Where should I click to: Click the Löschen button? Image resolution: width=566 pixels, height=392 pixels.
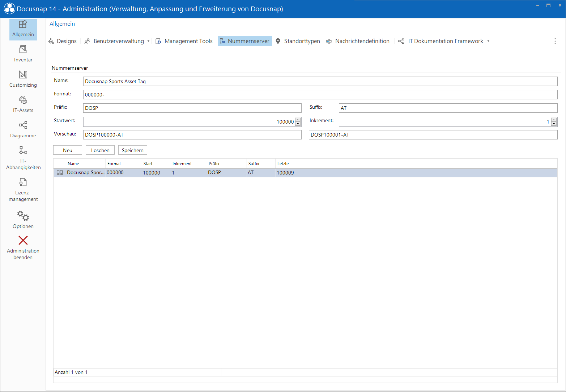tap(100, 150)
